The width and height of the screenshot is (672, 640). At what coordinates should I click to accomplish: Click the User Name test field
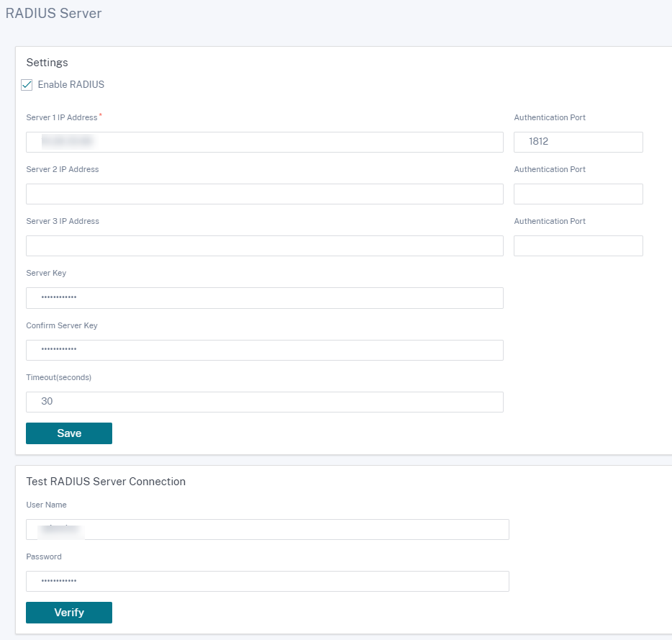[x=268, y=529]
